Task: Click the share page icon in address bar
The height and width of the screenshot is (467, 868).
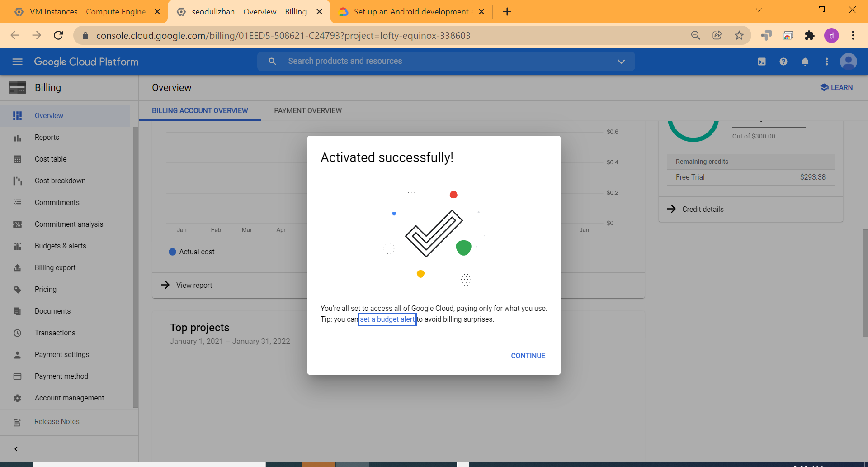Action: (717, 35)
